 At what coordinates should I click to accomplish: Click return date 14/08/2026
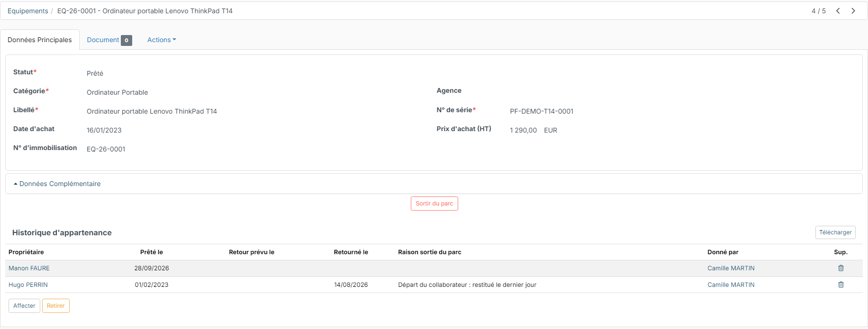coord(351,285)
